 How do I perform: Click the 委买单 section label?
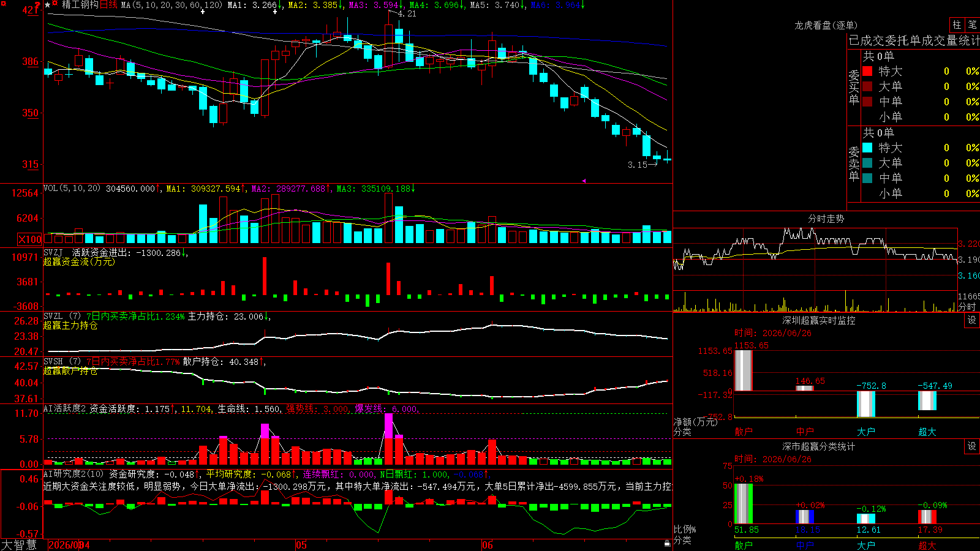[854, 87]
